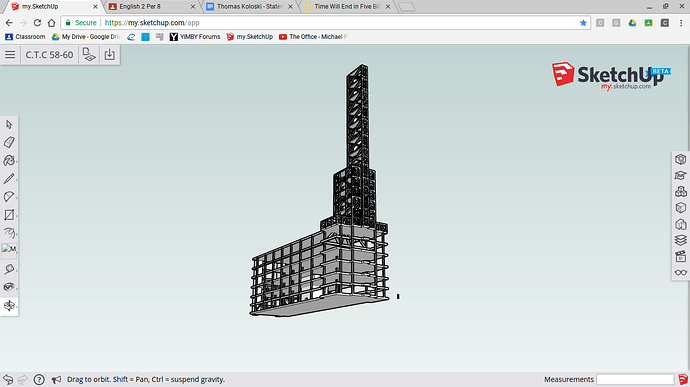
Task: Click the Measurements input box
Action: (635, 379)
